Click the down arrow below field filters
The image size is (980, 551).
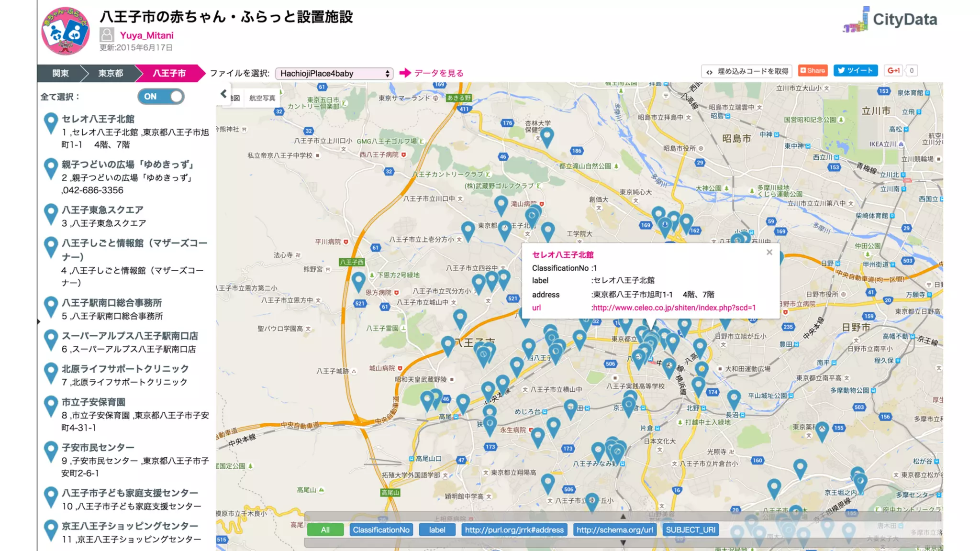(623, 543)
